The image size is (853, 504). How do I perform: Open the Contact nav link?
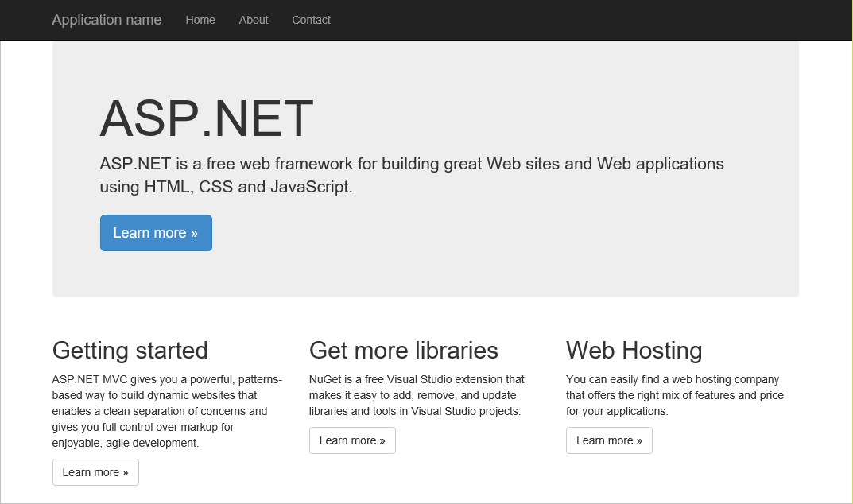point(311,20)
